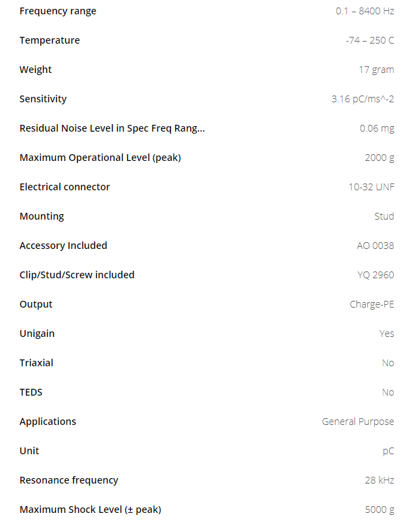This screenshot has width=415, height=532.
Task: Click the Temperature row label
Action: coord(50,40)
